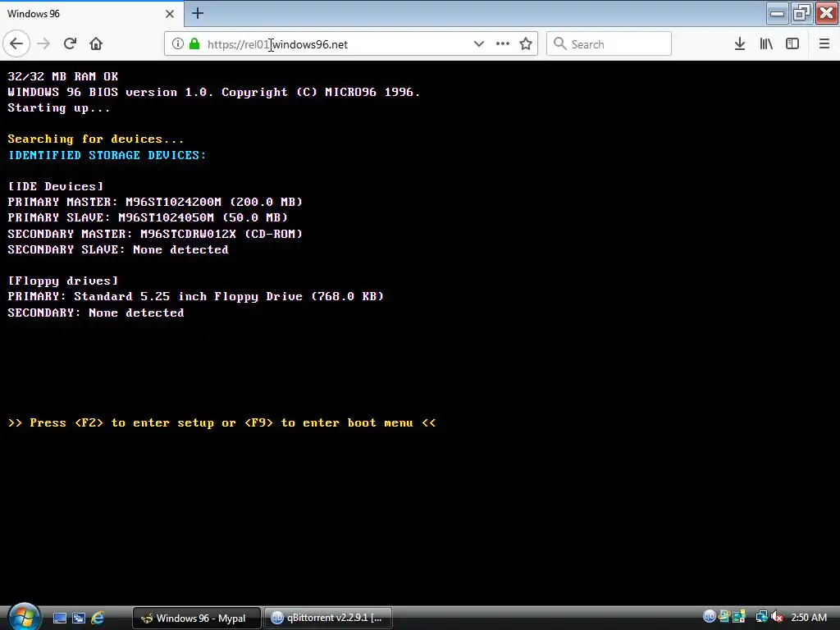Click the 2:50 AM clock
840x630 pixels.
(x=809, y=618)
